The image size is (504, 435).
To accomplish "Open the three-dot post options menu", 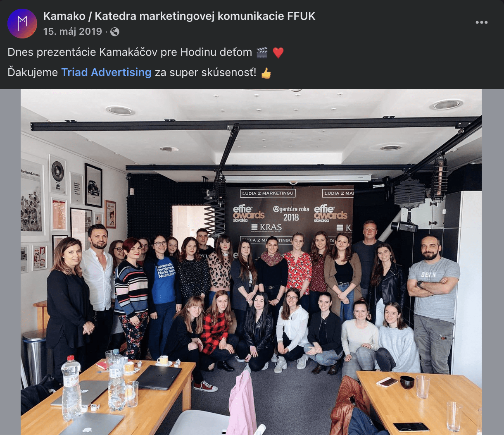I will coord(481,22).
